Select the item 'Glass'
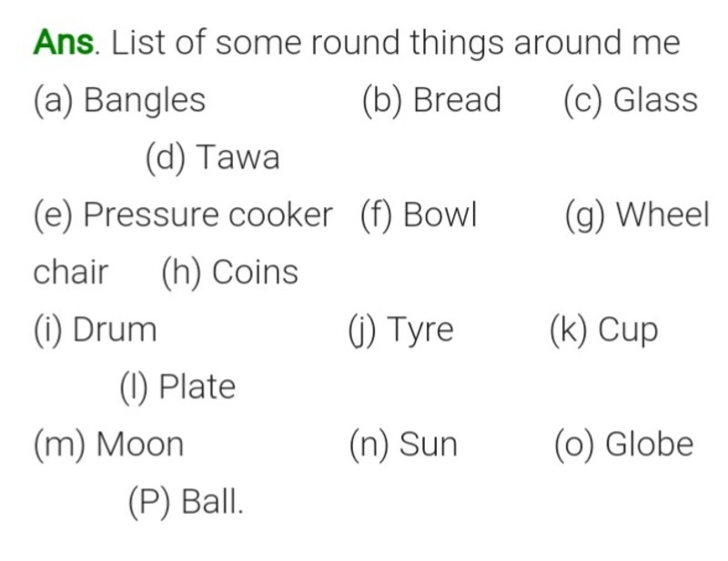 point(655,99)
